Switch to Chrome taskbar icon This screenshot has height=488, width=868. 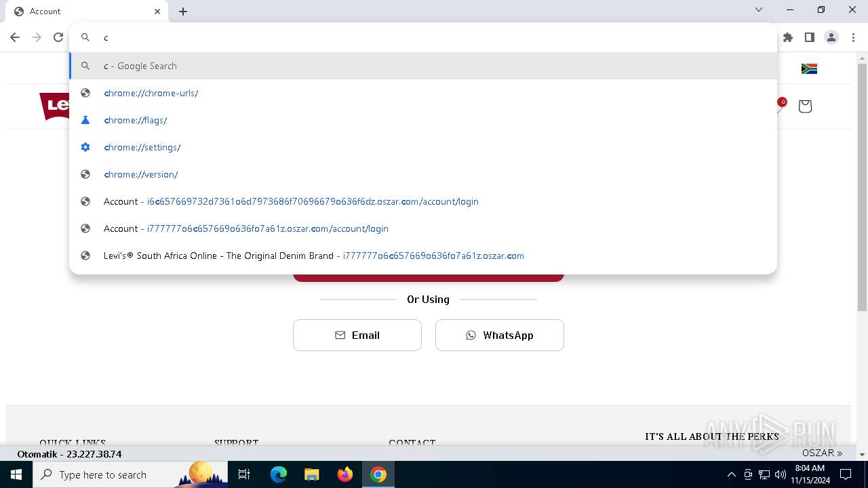378,474
